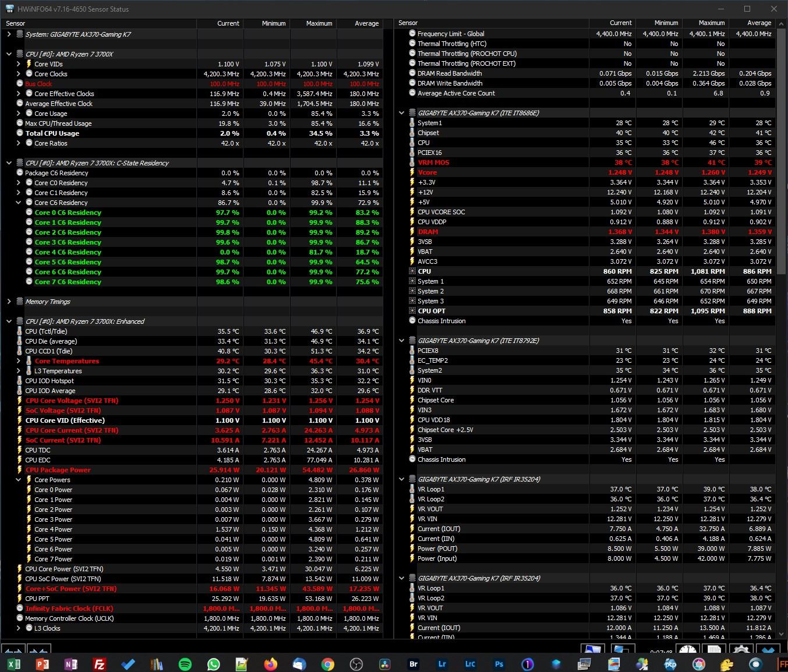The width and height of the screenshot is (788, 672).
Task: Launch Adobe Bridge from the taskbar
Action: [x=414, y=663]
